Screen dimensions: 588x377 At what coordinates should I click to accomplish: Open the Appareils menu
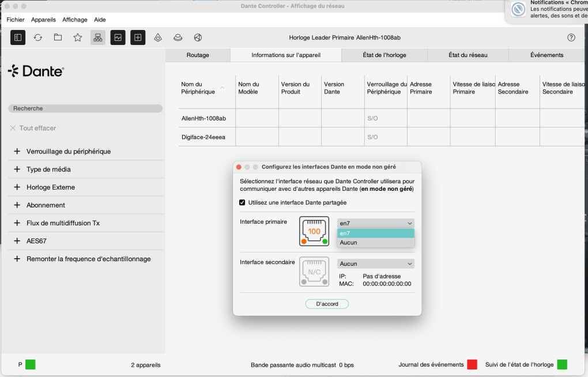click(x=43, y=20)
